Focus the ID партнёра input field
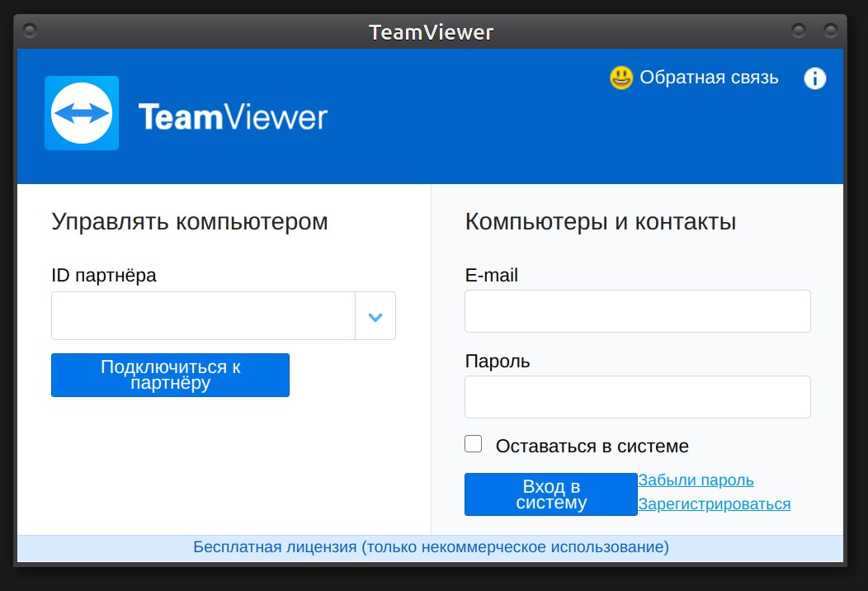Viewport: 868px width, 591px height. coord(203,315)
